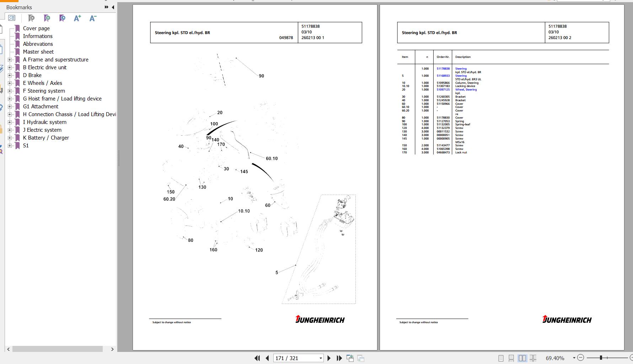Select the K Battery / Charger label

(46, 138)
